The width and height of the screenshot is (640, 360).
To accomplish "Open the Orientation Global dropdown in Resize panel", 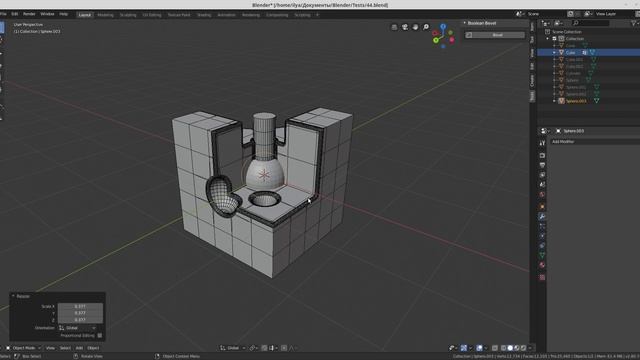I will click(x=78, y=328).
